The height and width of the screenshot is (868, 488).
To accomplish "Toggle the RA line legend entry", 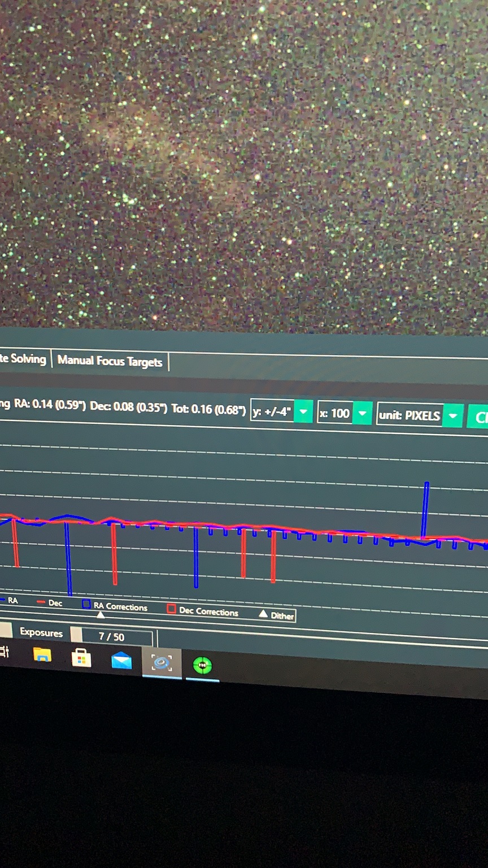I will click(9, 601).
